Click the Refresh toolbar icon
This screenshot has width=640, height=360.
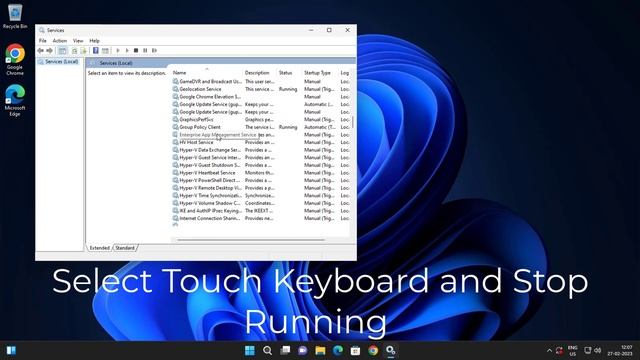(x=74, y=50)
